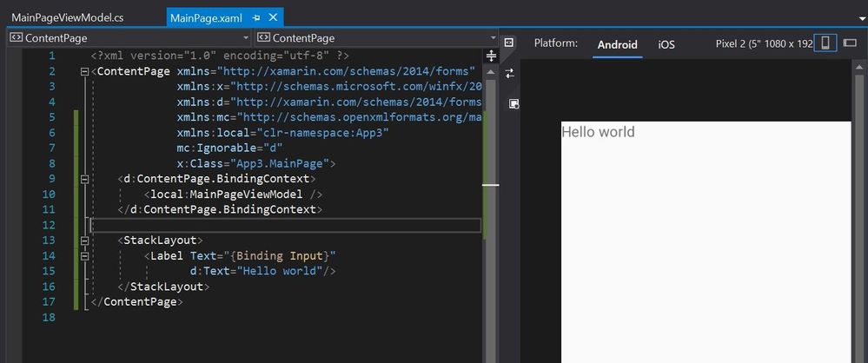Click the xml version declaration line

pos(220,56)
